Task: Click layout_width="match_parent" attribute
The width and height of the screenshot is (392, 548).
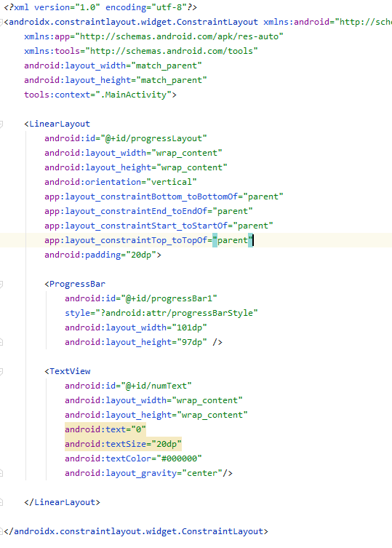Action: pyautogui.click(x=113, y=65)
